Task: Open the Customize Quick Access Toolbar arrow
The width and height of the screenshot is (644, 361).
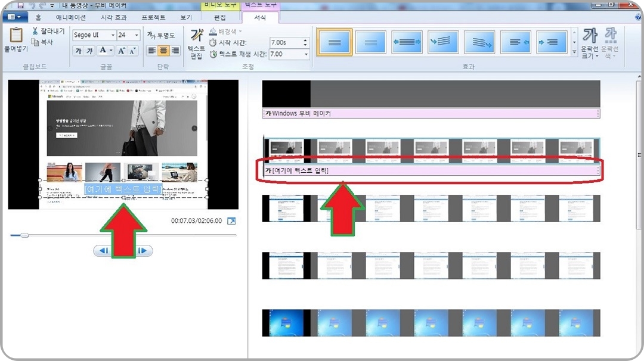Action: pos(52,6)
